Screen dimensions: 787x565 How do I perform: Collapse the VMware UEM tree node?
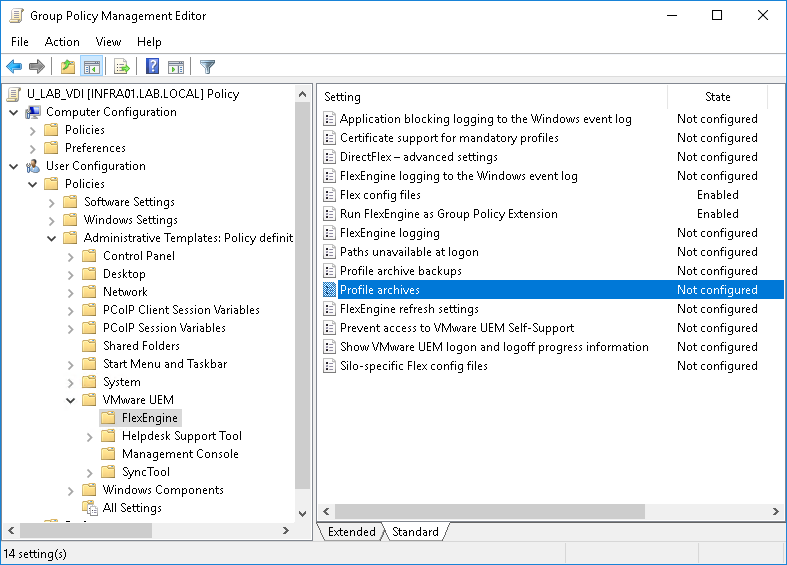71,400
